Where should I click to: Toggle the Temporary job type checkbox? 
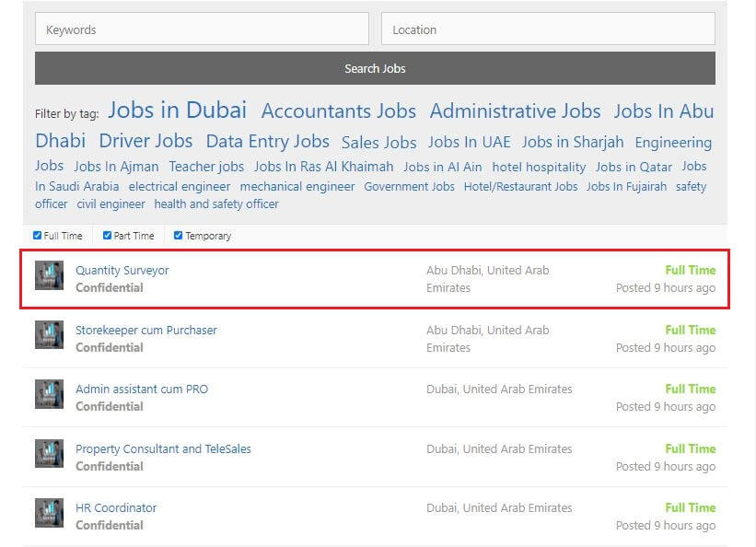tap(178, 236)
